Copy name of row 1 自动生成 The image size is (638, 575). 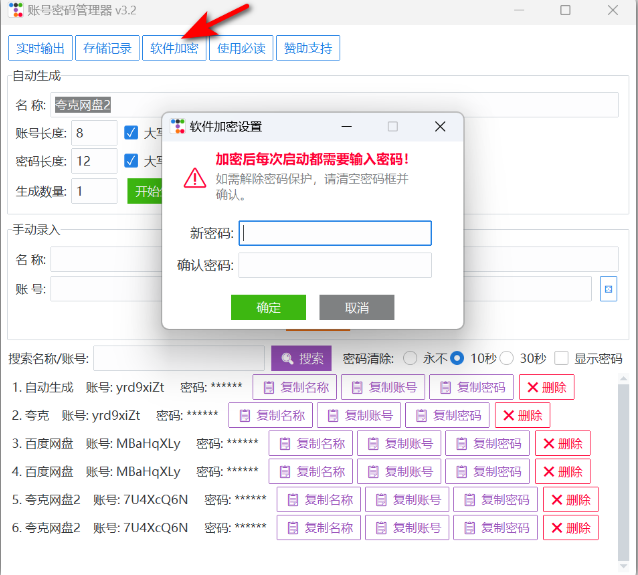(x=295, y=387)
